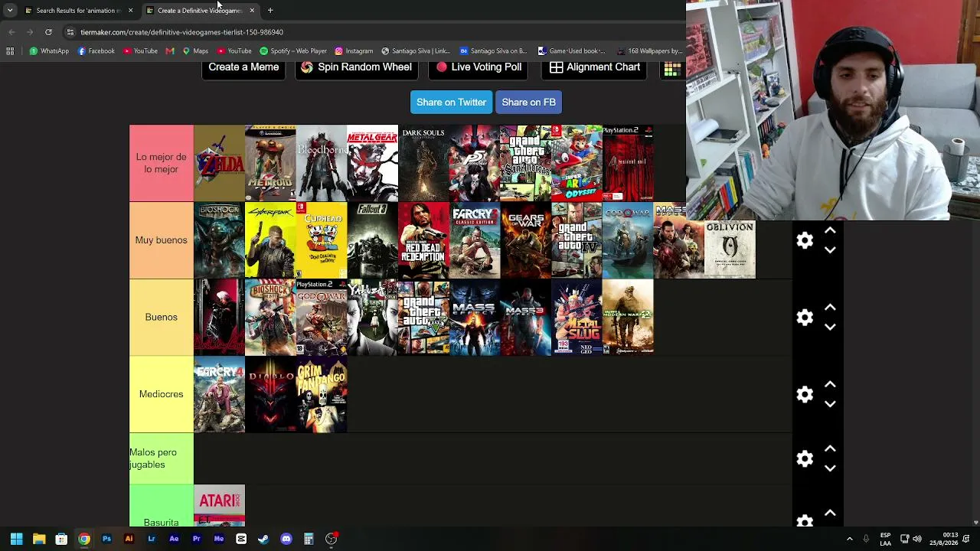Screen dimensions: 980x551
Task: Open the Windows Start menu
Action: [x=16, y=539]
